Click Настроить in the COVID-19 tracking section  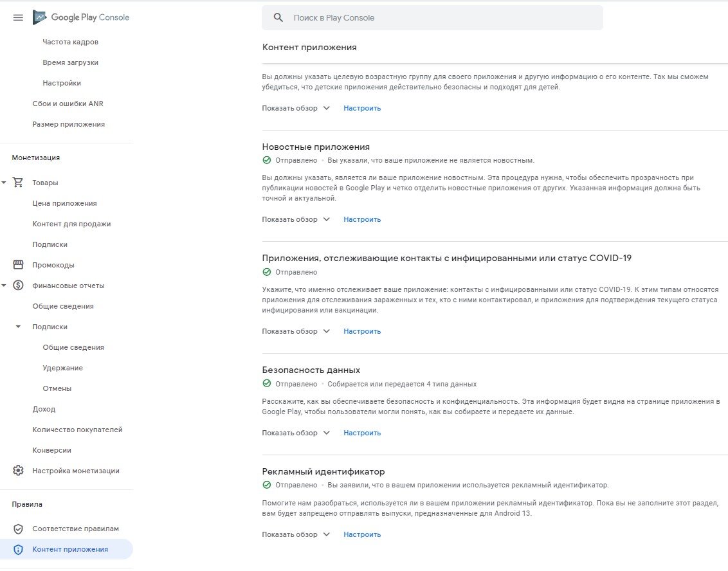point(361,331)
